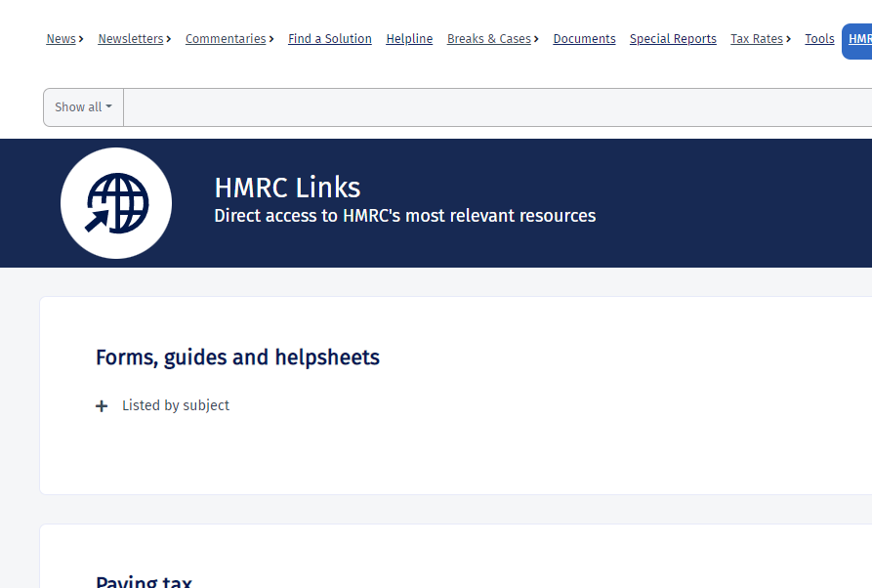The width and height of the screenshot is (872, 588).
Task: Select the highlighted HMRC tab
Action: (x=858, y=39)
